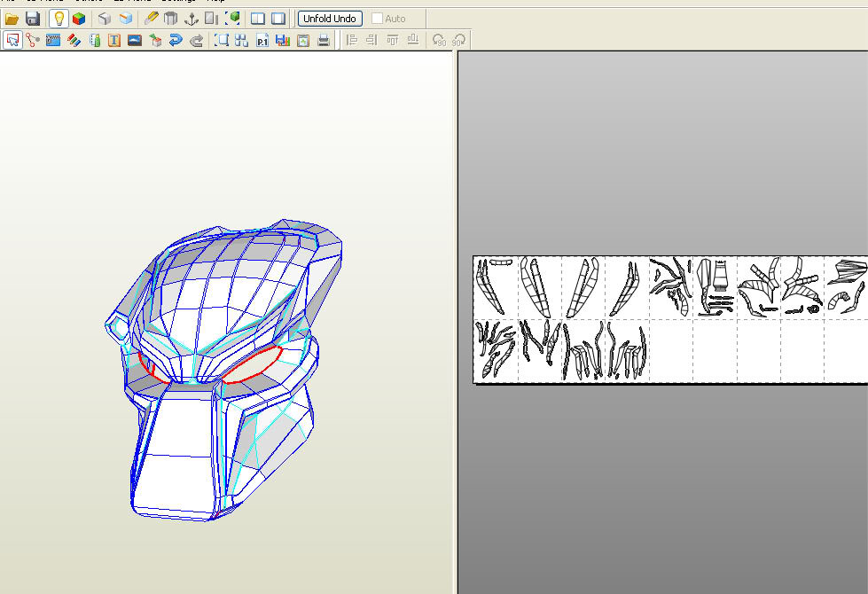Click the gray curved arrow icon

(x=196, y=41)
